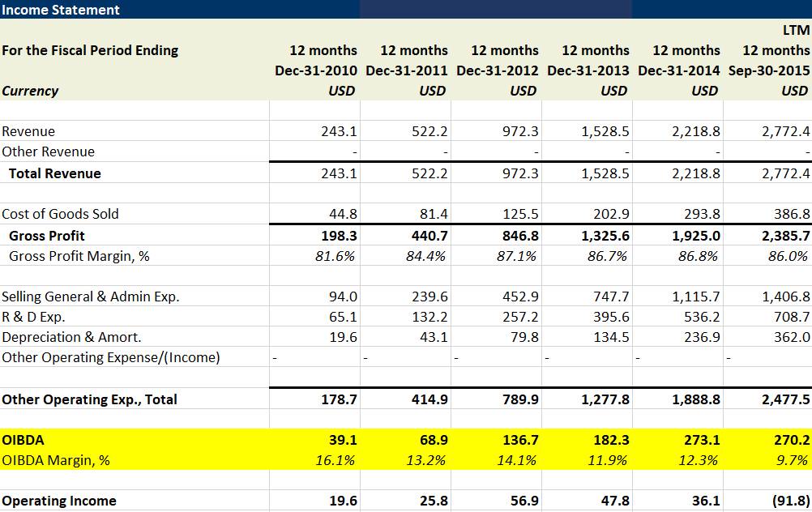Click Selling General & Admin value 1,406.8
This screenshot has height=512, width=812.
[785, 297]
